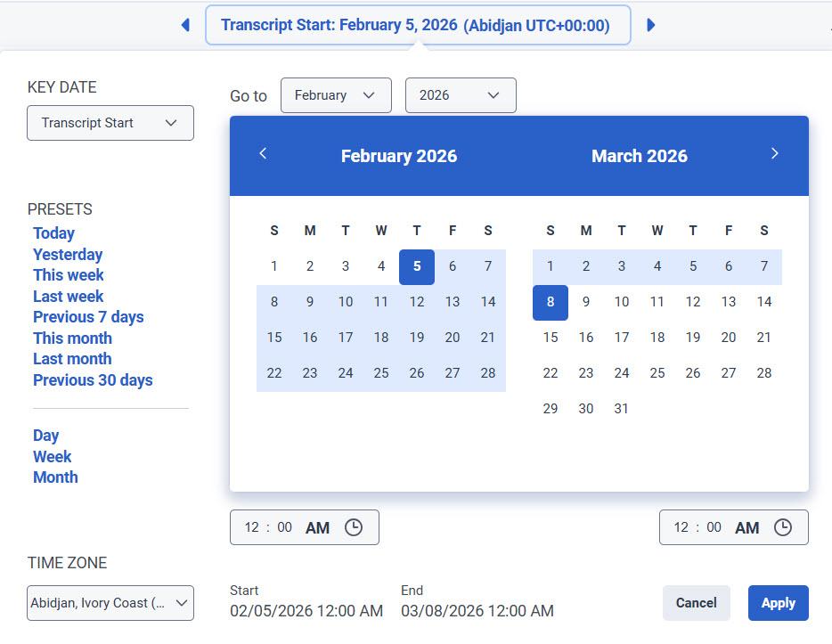The image size is (832, 644).
Task: Navigate to the next date using the right arrow
Action: tap(651, 25)
